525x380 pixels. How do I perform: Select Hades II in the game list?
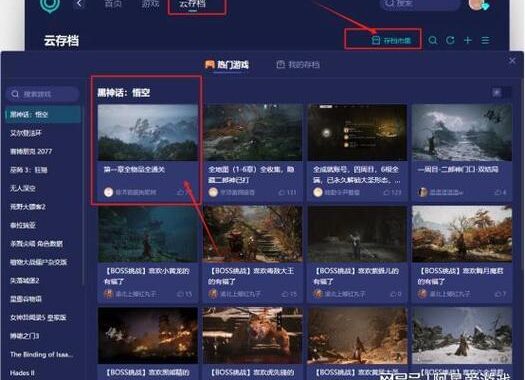pos(22,373)
